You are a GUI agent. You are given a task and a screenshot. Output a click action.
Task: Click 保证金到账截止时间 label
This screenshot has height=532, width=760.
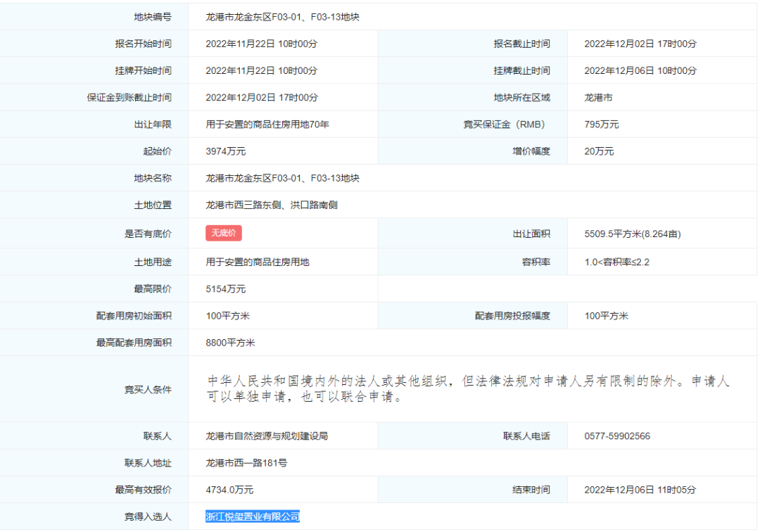(129, 97)
